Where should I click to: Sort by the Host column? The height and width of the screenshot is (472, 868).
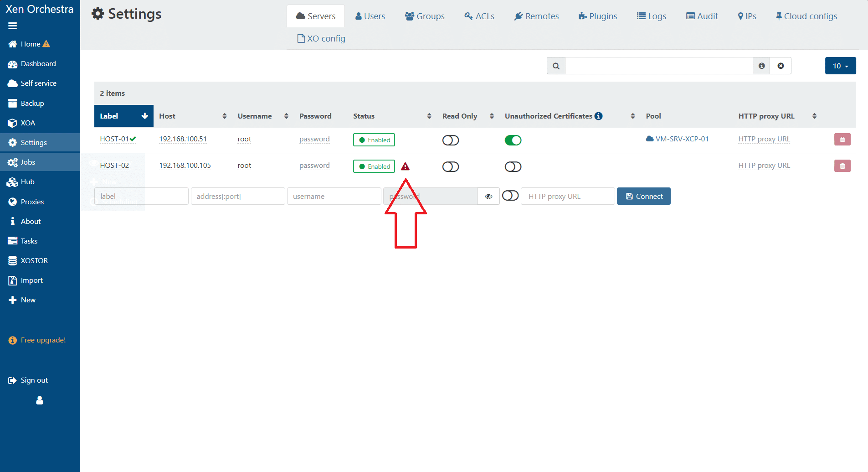[x=193, y=116]
